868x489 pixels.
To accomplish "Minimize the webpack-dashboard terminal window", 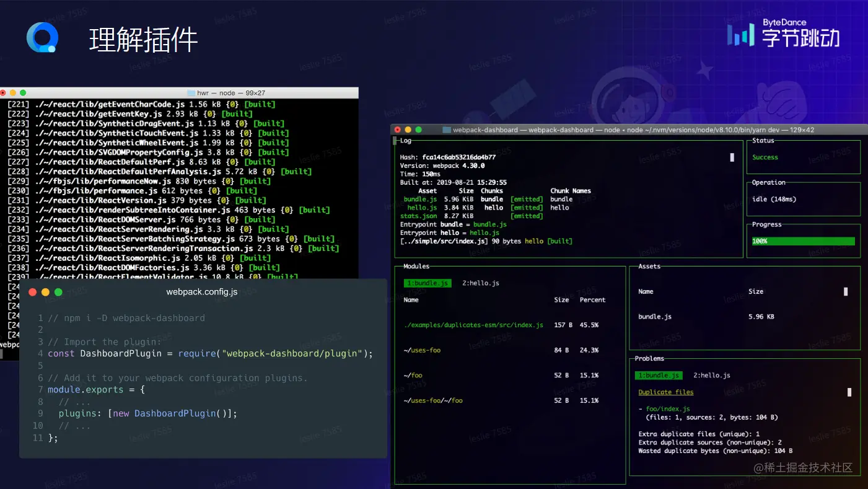I will click(x=408, y=130).
